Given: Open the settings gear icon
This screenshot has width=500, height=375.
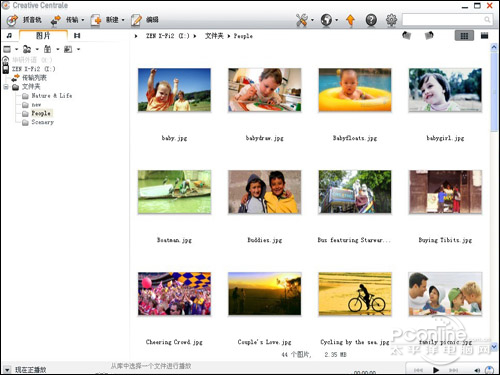Looking at the screenshot, I should tap(391, 20).
